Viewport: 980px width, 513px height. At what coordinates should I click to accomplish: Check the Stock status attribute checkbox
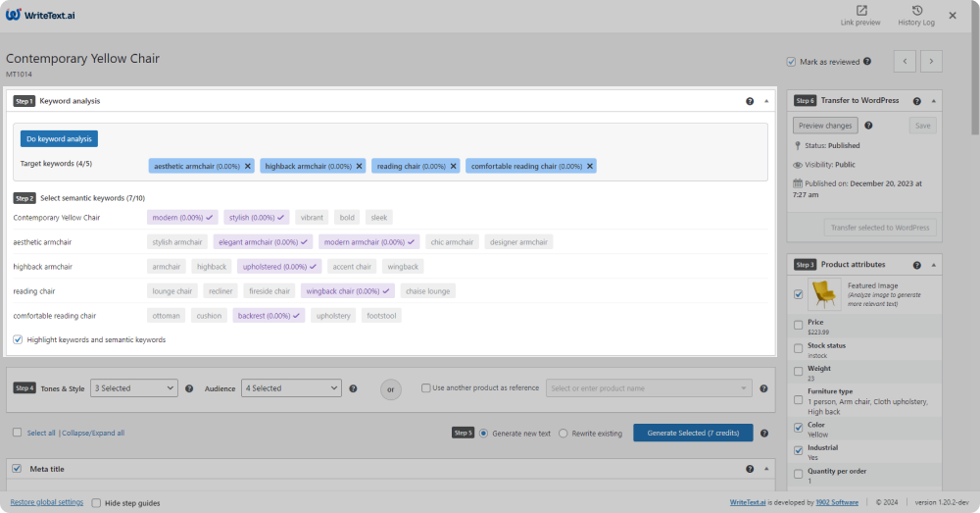(x=798, y=348)
